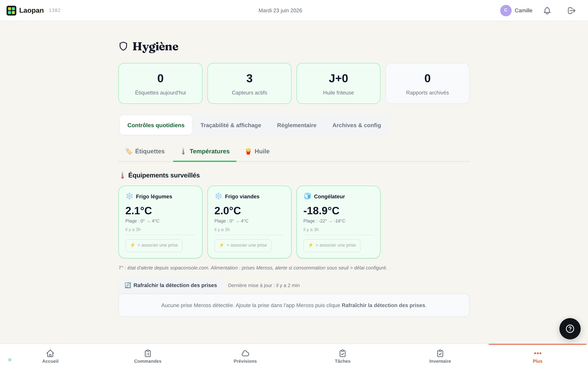Click the Huile fries icon
The height and width of the screenshot is (368, 588).
[248, 151]
